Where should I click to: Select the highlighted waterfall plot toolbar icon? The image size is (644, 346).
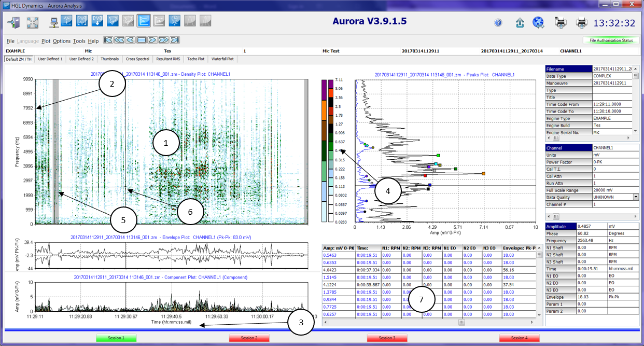(x=144, y=21)
